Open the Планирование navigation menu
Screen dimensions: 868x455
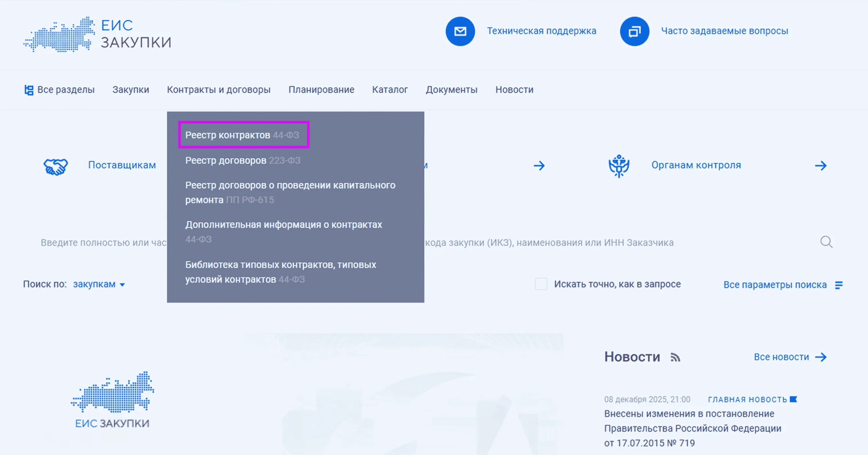click(321, 90)
